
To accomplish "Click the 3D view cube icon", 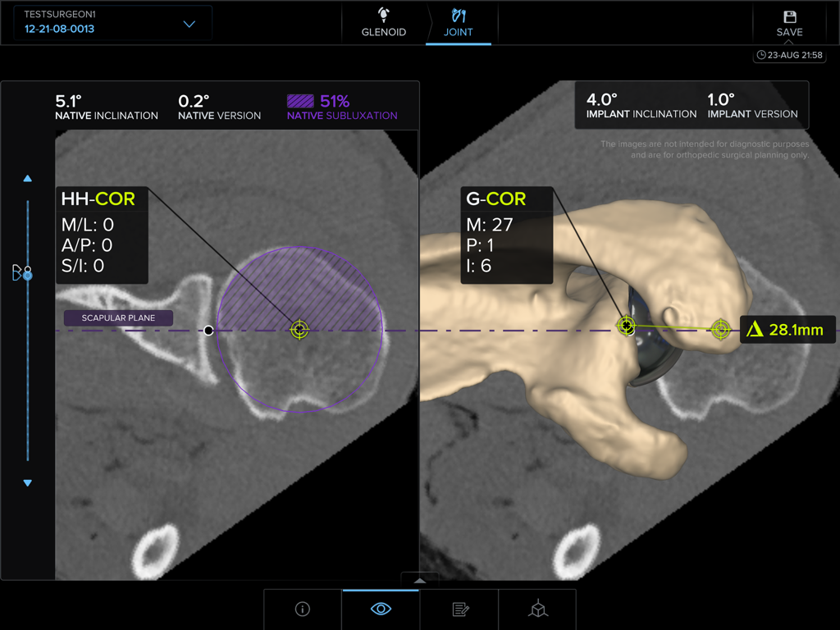I will coord(537,609).
